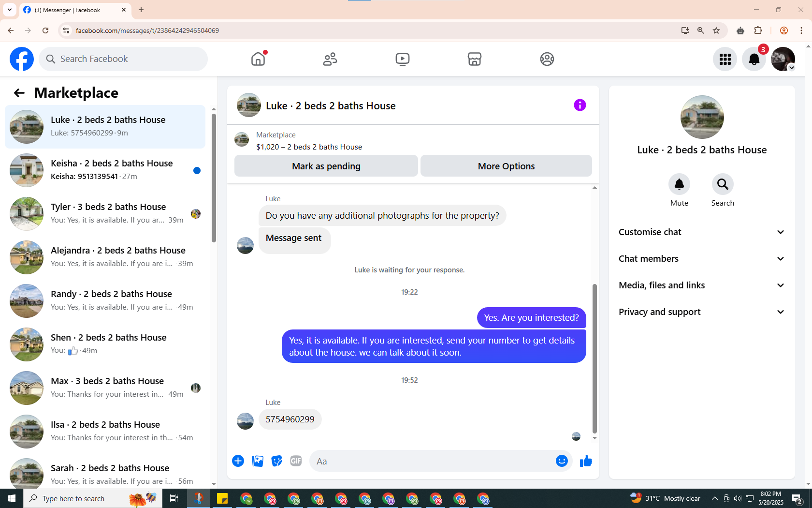The width and height of the screenshot is (812, 508).
Task: Open Shen 2 beds 2 baths conversation
Action: tap(105, 344)
